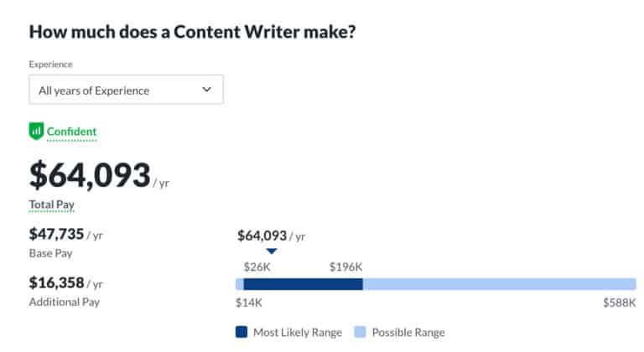Click the Base Pay label
This screenshot has width=644, height=352.
[52, 252]
